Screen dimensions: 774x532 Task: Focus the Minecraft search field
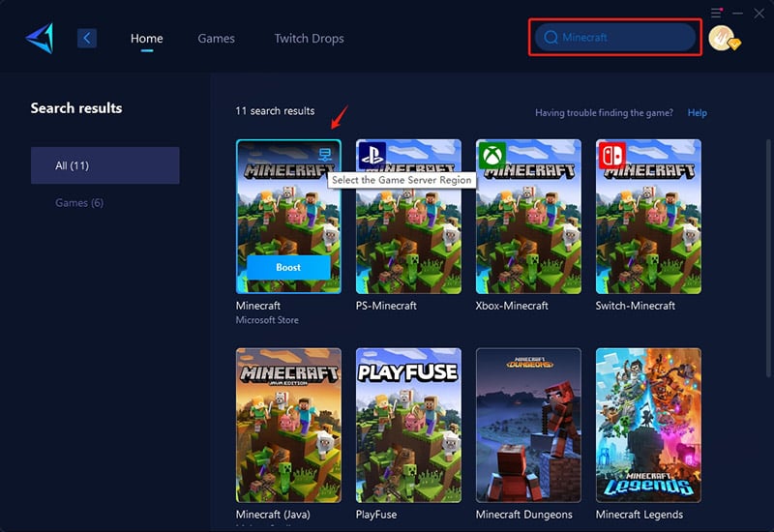[x=615, y=38]
